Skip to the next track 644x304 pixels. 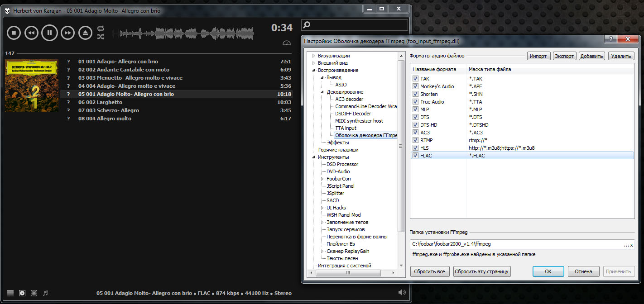tap(67, 33)
